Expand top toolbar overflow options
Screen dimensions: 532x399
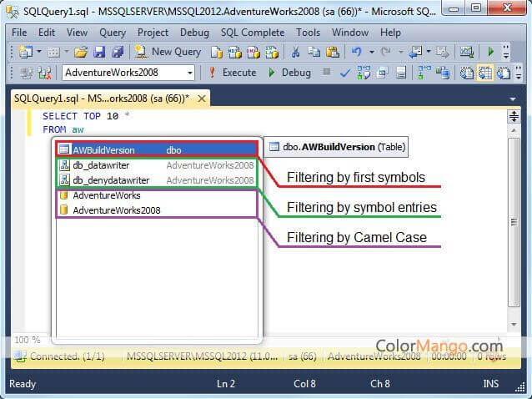click(506, 52)
